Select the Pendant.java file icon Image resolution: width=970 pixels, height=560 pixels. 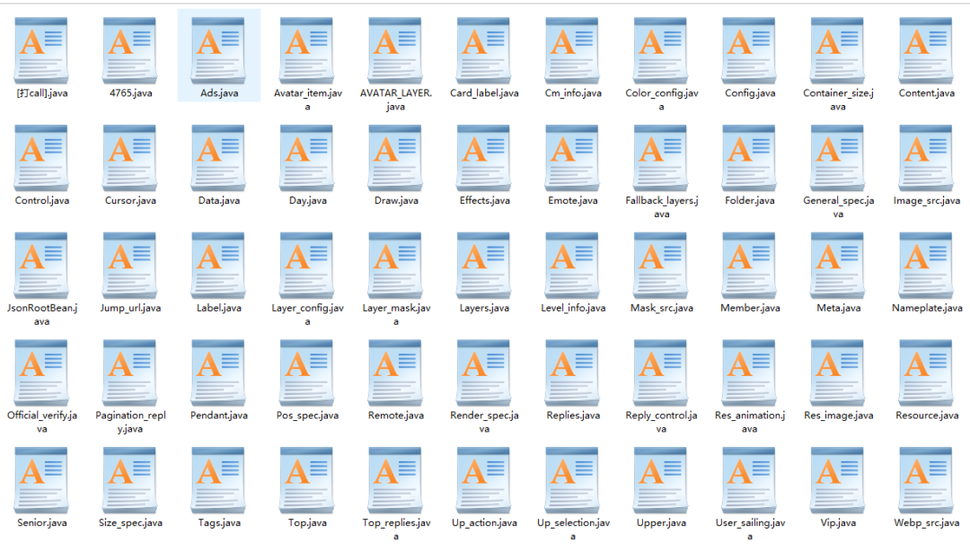[218, 373]
